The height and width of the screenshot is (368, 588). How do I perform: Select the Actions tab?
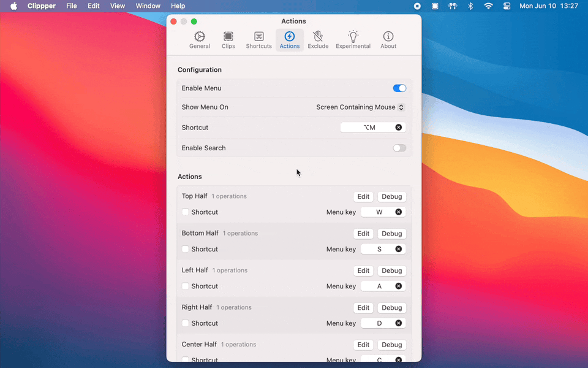(x=290, y=40)
